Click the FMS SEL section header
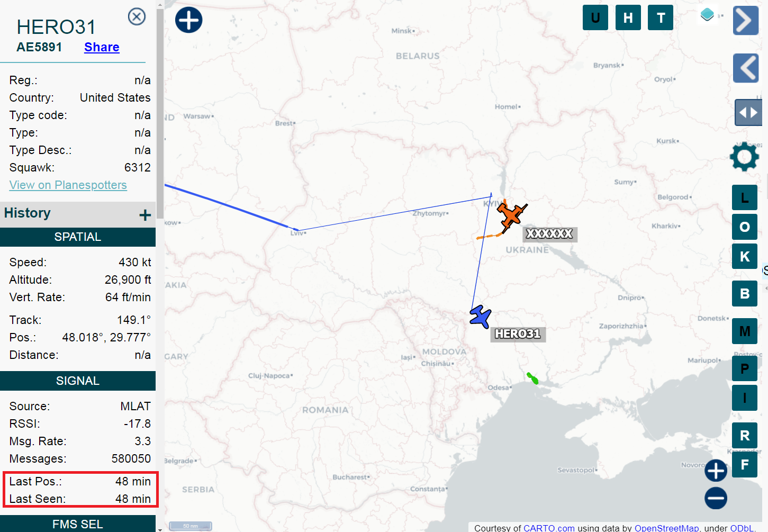Viewport: 768px width, 532px height. 78,524
